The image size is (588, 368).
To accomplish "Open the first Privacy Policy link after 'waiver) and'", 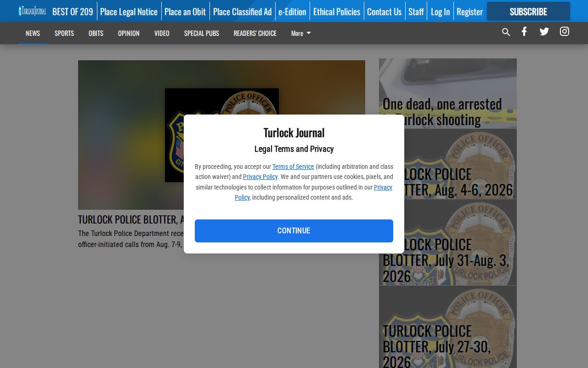I will click(260, 177).
